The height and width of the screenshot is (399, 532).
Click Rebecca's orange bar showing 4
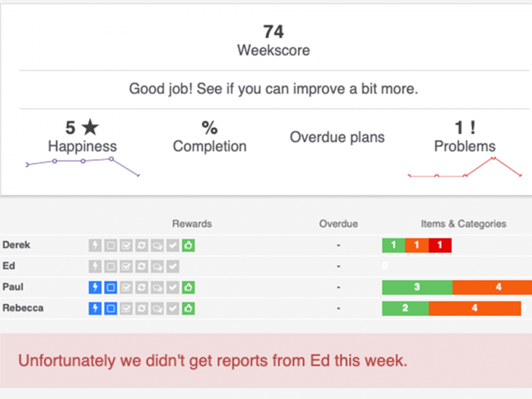coord(475,308)
